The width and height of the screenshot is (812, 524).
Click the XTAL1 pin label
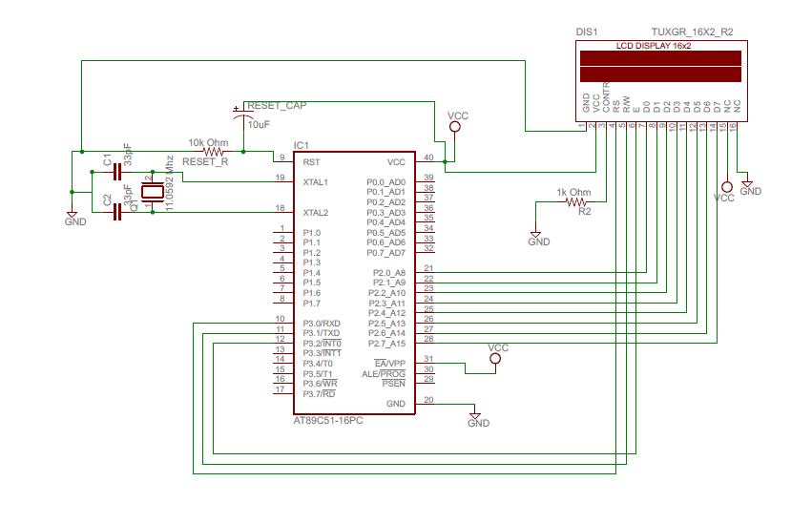click(x=316, y=182)
